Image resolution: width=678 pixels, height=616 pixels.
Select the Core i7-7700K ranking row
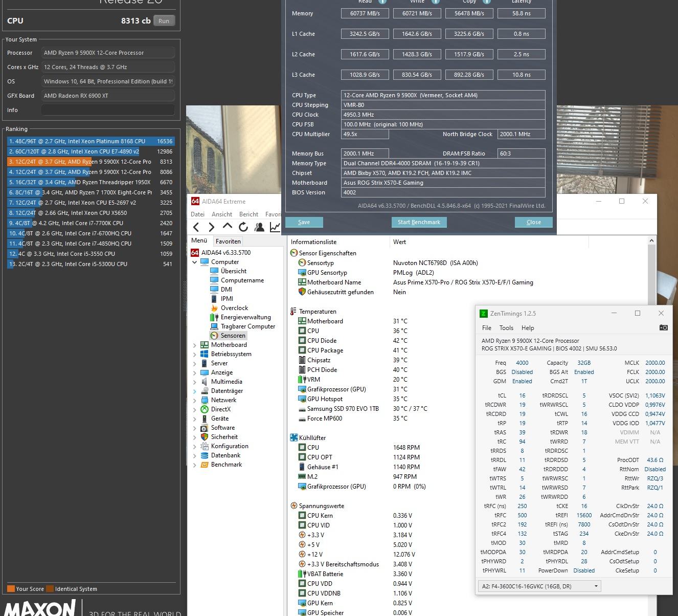pos(91,223)
